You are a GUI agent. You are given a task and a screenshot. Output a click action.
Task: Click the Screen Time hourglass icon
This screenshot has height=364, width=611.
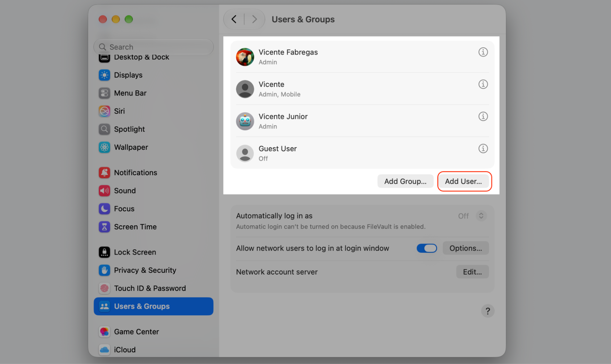pos(104,227)
